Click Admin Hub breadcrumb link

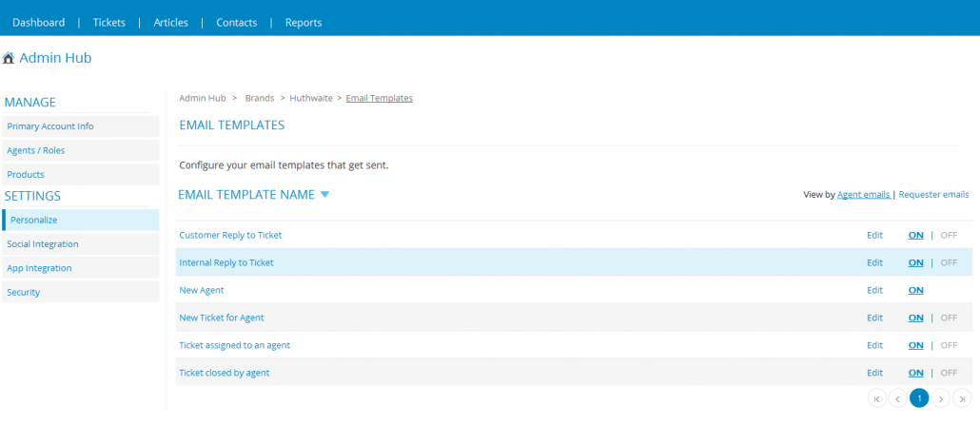point(203,98)
